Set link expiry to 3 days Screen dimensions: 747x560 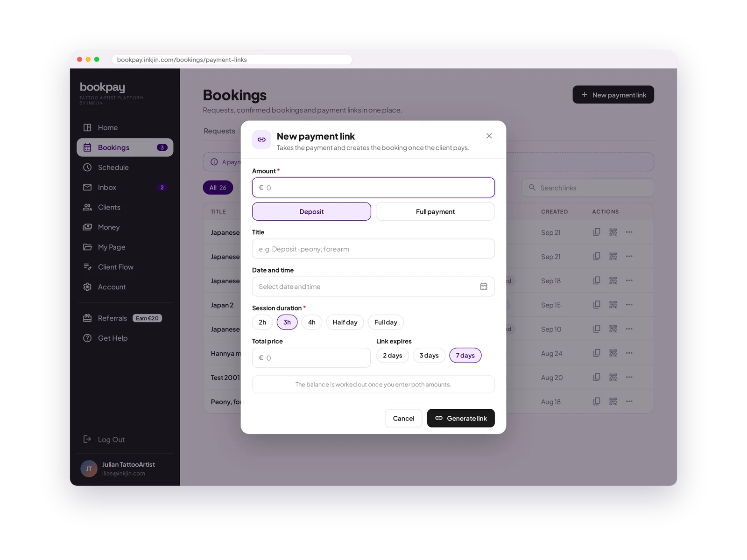(x=429, y=356)
